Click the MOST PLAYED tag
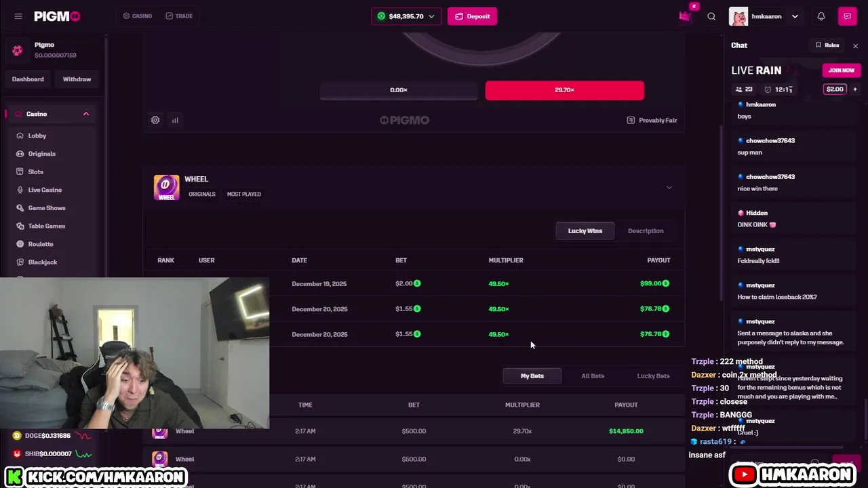Viewport: 868px width, 488px height. (x=244, y=195)
